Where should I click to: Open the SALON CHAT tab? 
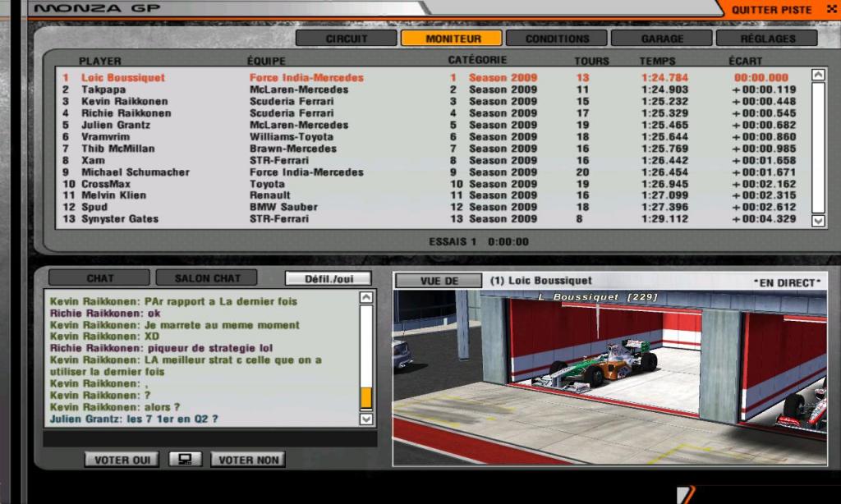[x=206, y=277]
